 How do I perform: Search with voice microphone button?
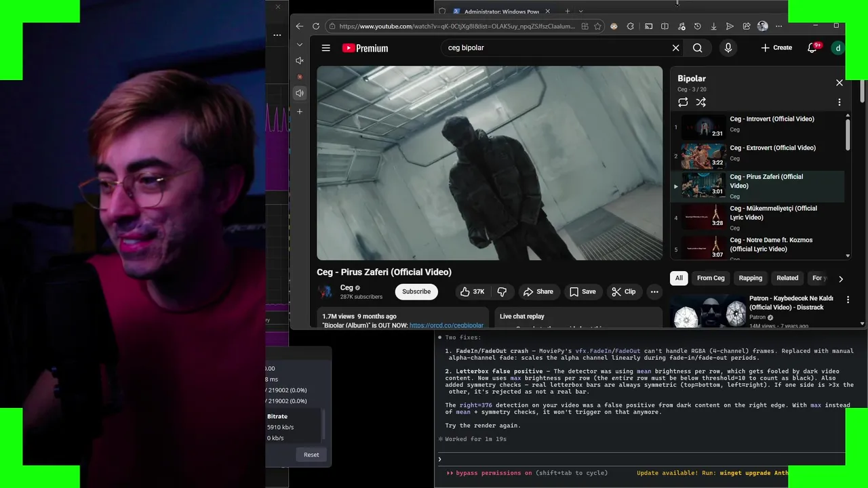(x=728, y=48)
